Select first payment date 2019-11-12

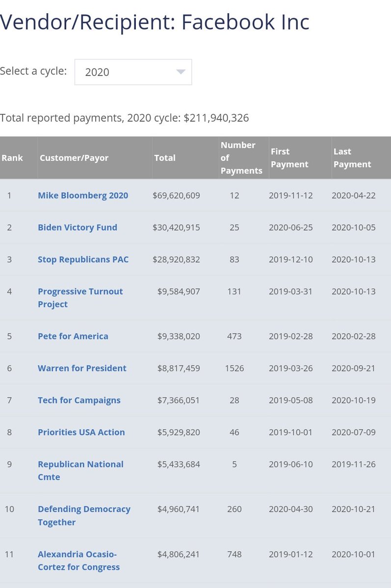pos(291,196)
